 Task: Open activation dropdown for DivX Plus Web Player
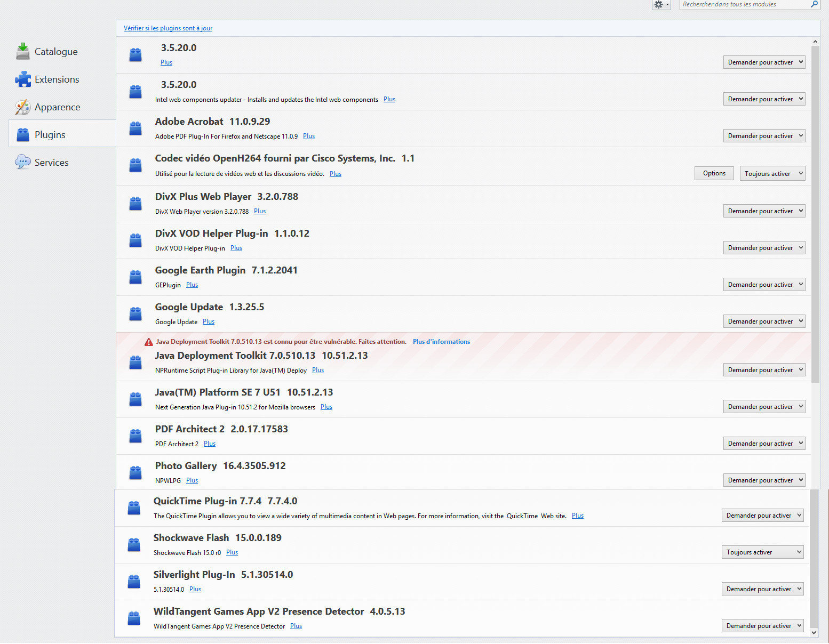click(x=764, y=211)
